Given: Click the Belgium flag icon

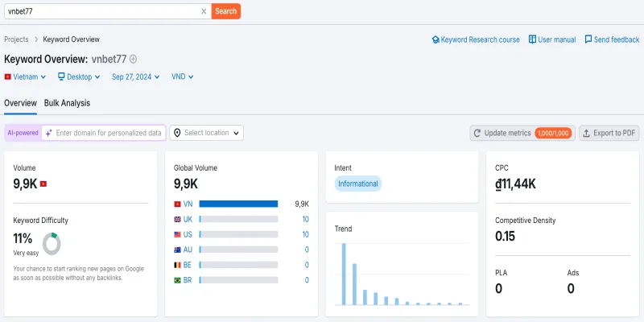Looking at the screenshot, I should click(177, 265).
